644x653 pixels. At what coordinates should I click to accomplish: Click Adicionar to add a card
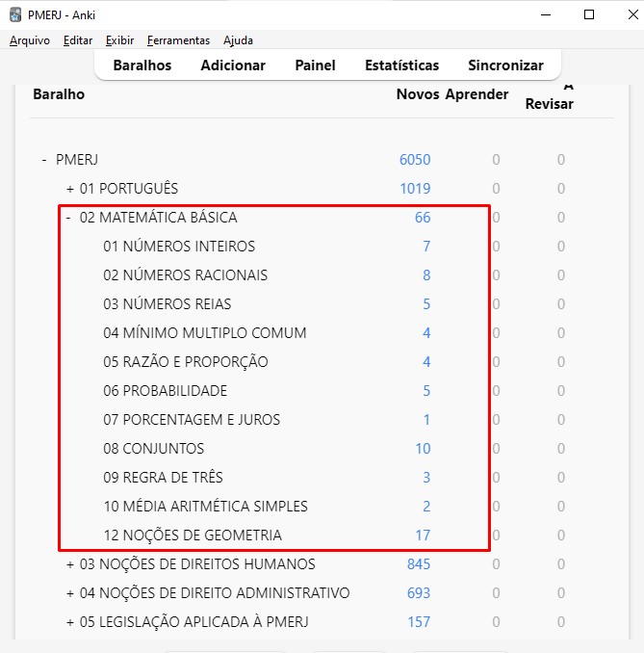tap(233, 65)
